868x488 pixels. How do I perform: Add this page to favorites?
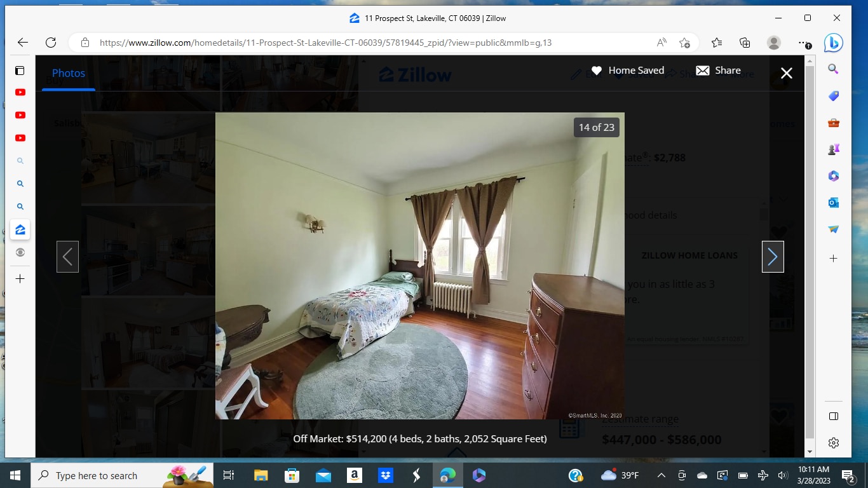click(684, 43)
